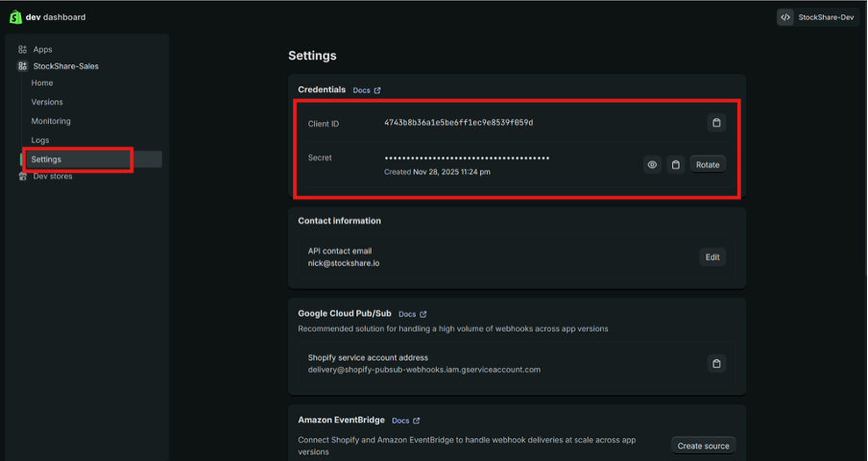Viewport: 868px width, 461px height.
Task: Click the Client ID value 4743b8b36a1e5be6ff1ec9e8539f059d
Action: (x=458, y=123)
